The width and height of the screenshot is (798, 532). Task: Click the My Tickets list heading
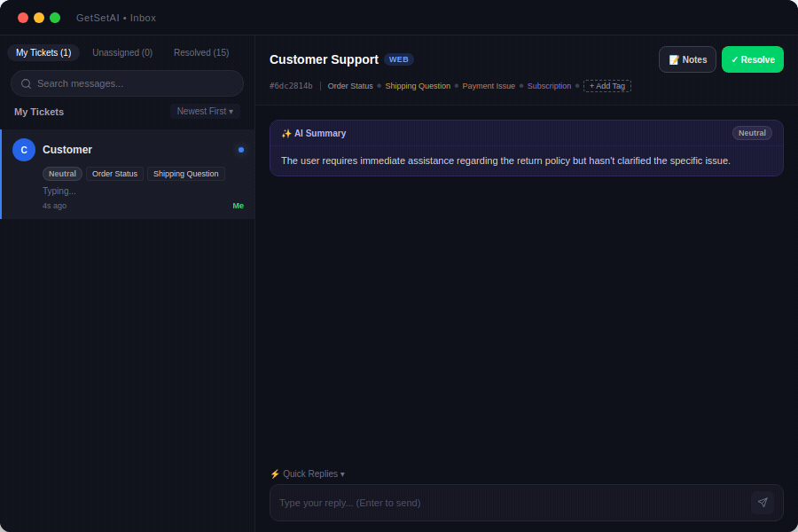39,112
